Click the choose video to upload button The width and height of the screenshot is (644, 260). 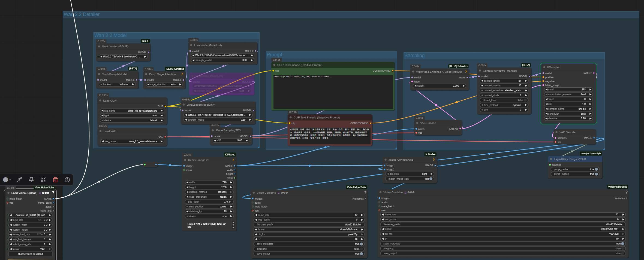point(30,254)
